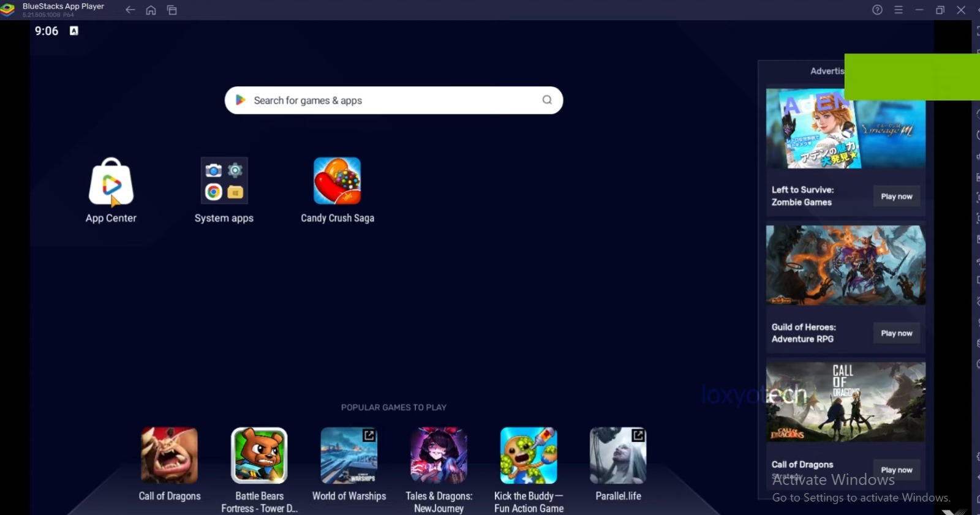Play now for Left to Survive
980x515 pixels.
coord(897,196)
